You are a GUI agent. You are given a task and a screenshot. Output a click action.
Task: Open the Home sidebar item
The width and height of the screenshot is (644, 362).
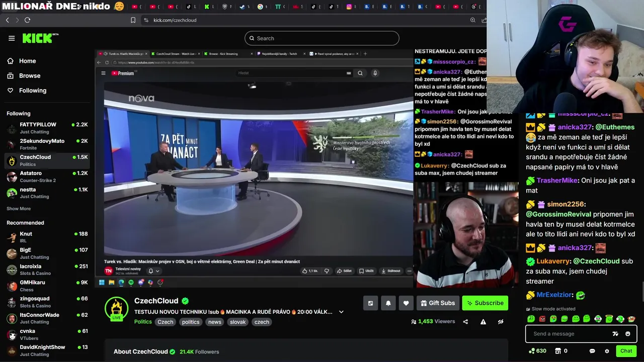(27, 61)
